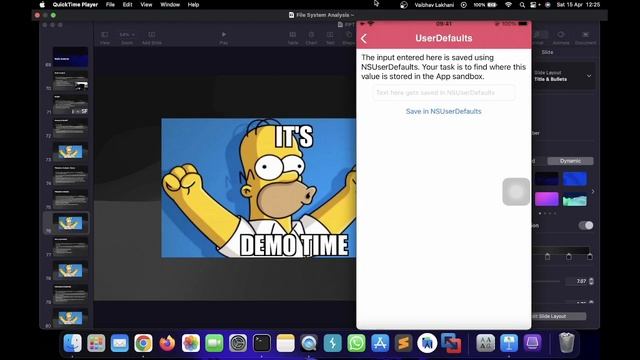
Task: Open Control Center from menu bar
Action: pyautogui.click(x=534, y=5)
